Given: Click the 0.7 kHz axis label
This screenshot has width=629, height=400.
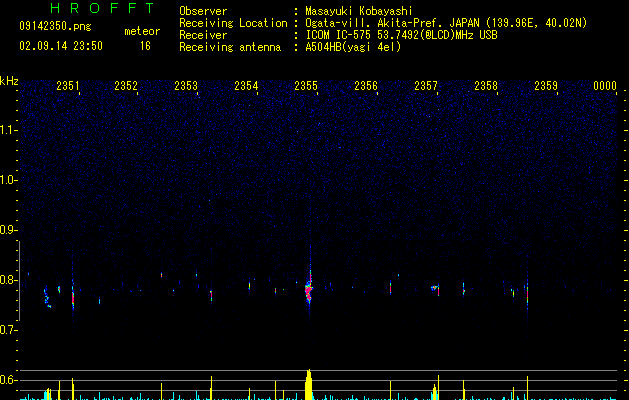Looking at the screenshot, I should [9, 330].
